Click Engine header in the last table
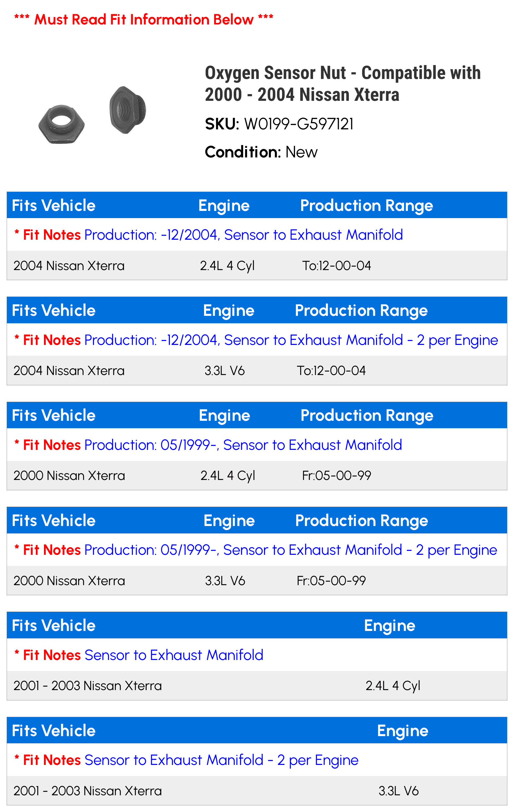514x812 pixels. (402, 731)
